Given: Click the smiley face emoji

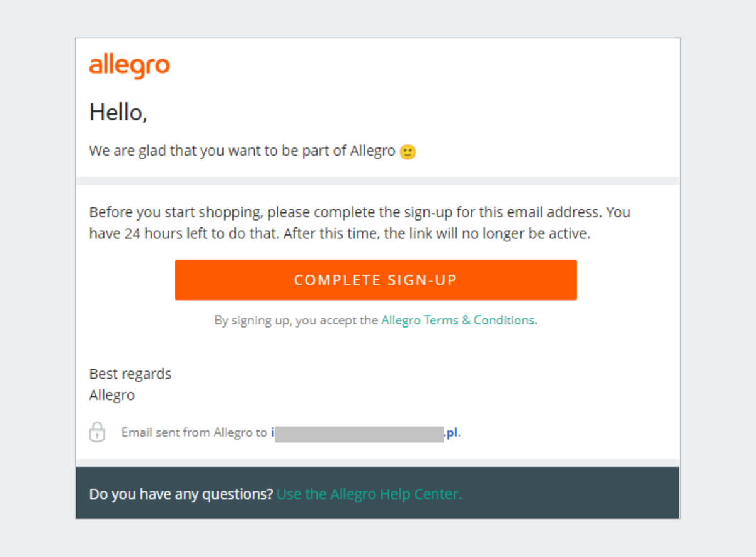Looking at the screenshot, I should pyautogui.click(x=408, y=152).
